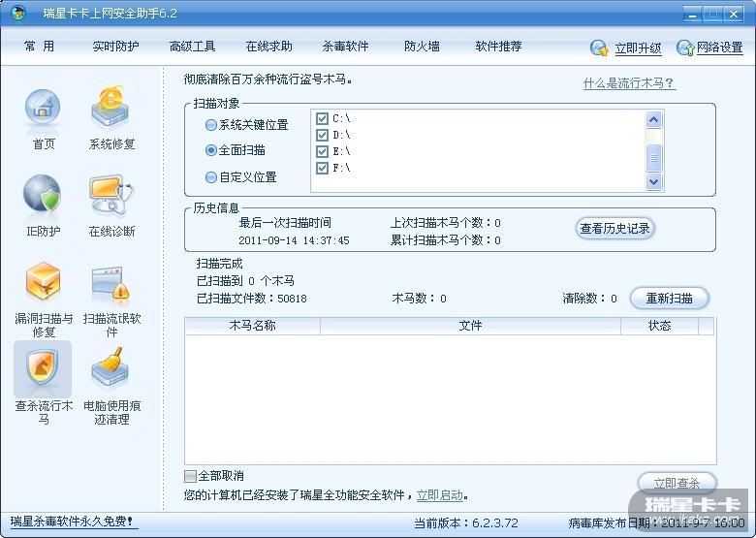Click the 木马名称 column header

pos(253,326)
